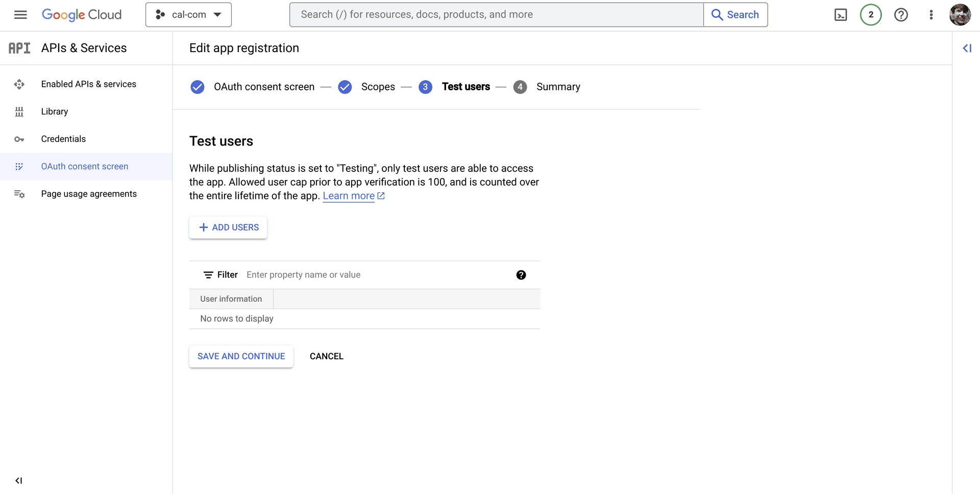Viewport: 980px width, 494px height.
Task: Navigate to Credentials
Action: click(63, 139)
